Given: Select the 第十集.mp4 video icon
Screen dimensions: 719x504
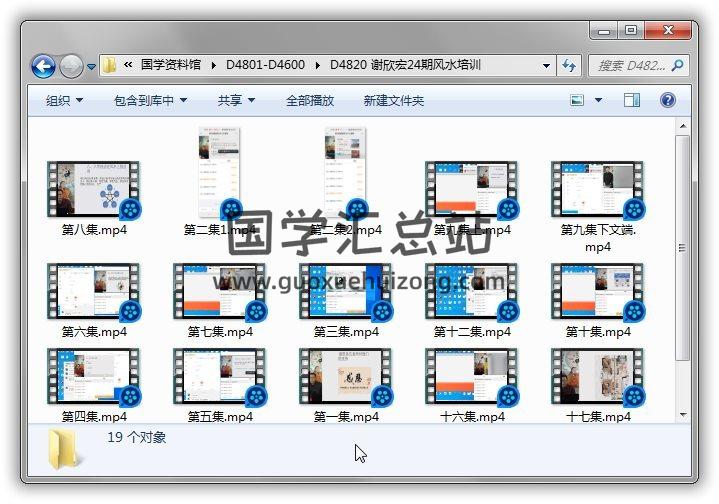Looking at the screenshot, I should [597, 291].
